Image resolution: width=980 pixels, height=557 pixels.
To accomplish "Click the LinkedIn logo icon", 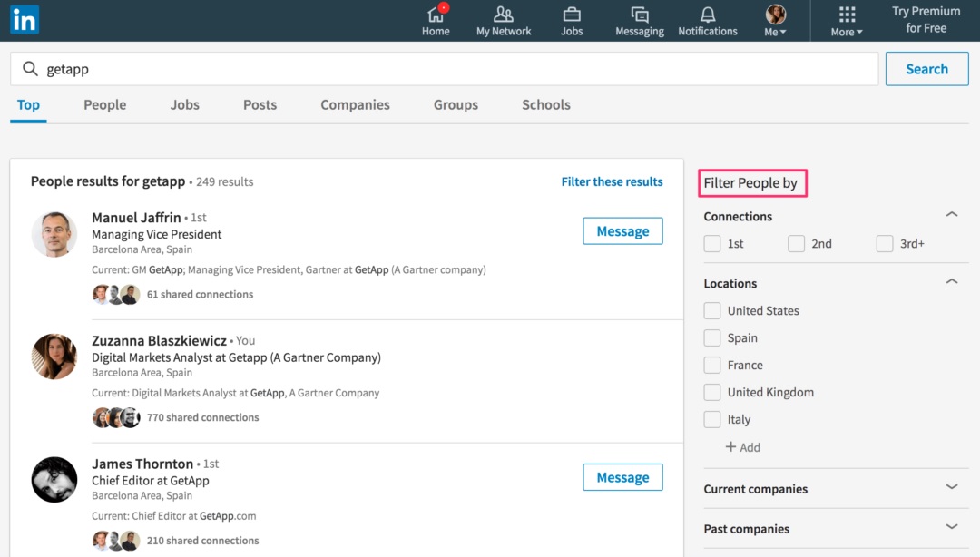I will (x=24, y=20).
